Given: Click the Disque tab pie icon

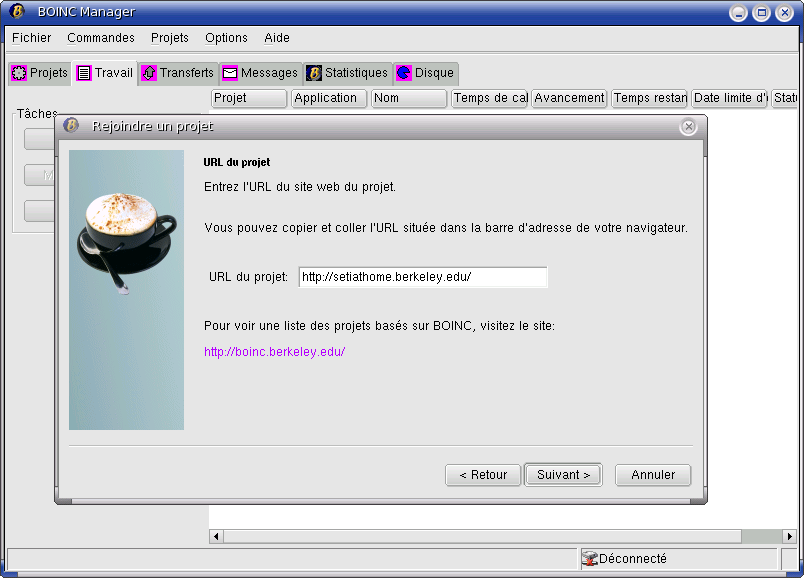Looking at the screenshot, I should [404, 73].
